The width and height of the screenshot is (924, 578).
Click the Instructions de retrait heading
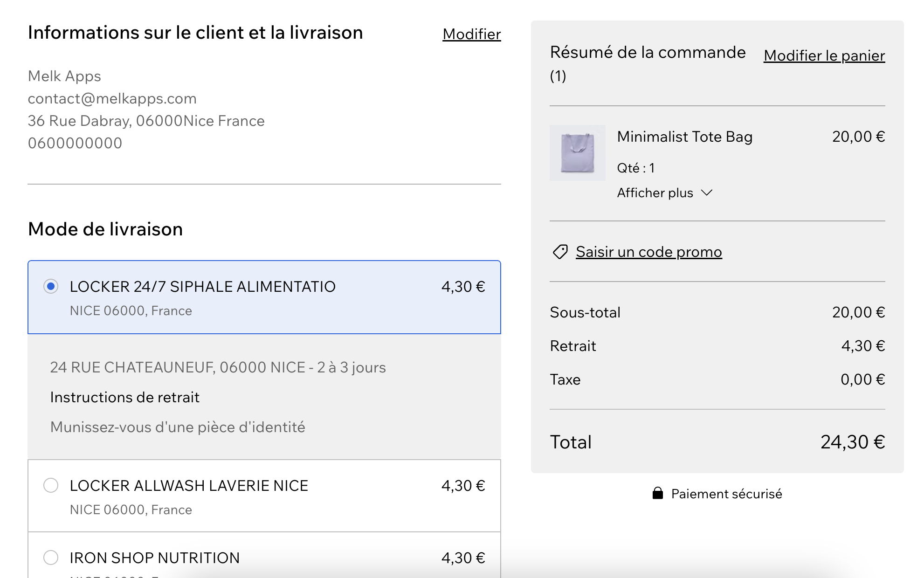point(124,397)
